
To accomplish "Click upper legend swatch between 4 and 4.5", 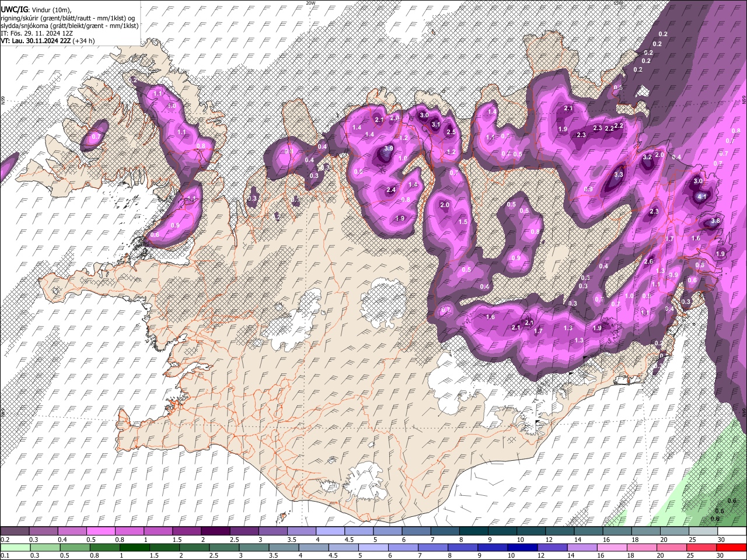I will (330, 531).
